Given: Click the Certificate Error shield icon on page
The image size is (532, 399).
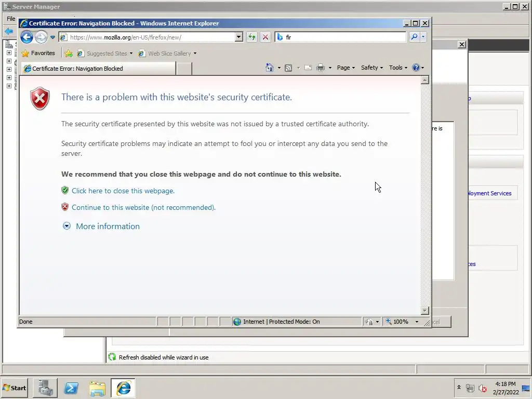Looking at the screenshot, I should coord(40,98).
